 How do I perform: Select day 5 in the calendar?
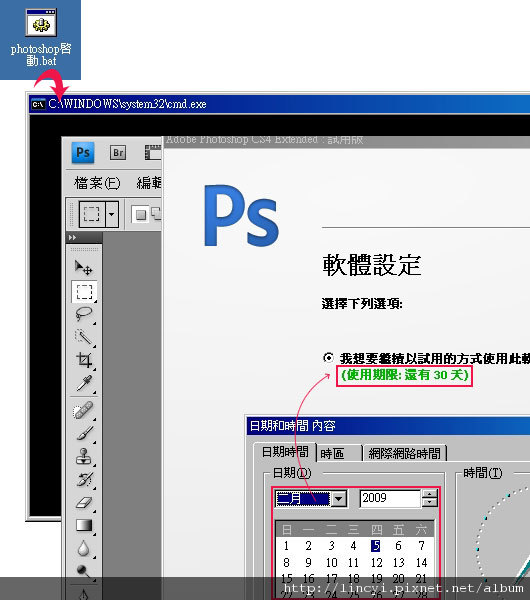(376, 546)
